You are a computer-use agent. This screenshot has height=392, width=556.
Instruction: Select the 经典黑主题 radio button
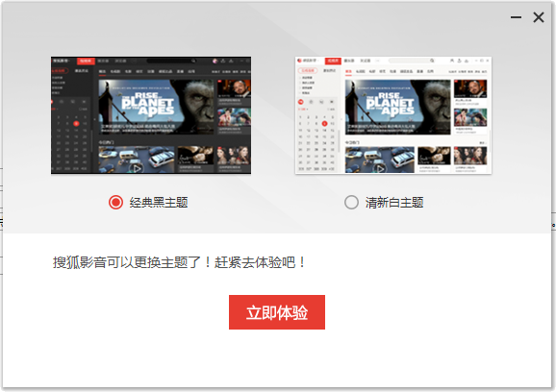115,202
